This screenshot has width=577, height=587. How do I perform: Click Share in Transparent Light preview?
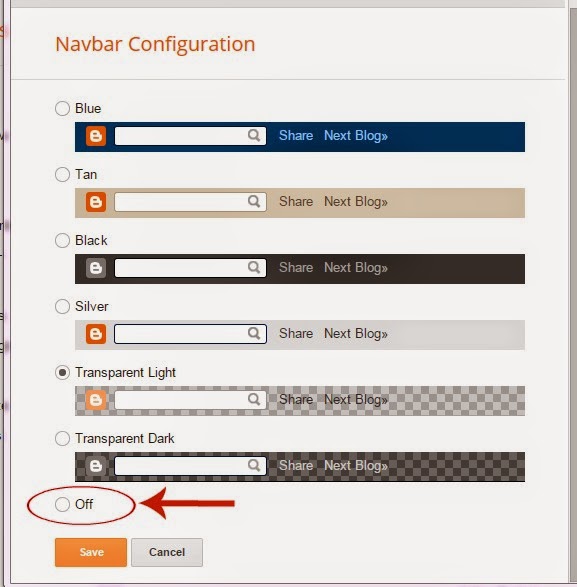click(x=296, y=399)
